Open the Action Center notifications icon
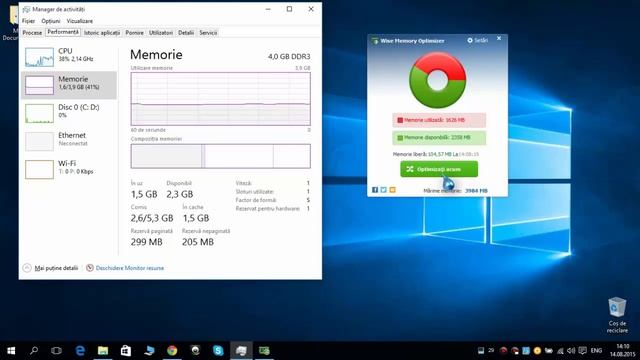Image resolution: width=640 pixels, height=360 pixels. (583, 351)
